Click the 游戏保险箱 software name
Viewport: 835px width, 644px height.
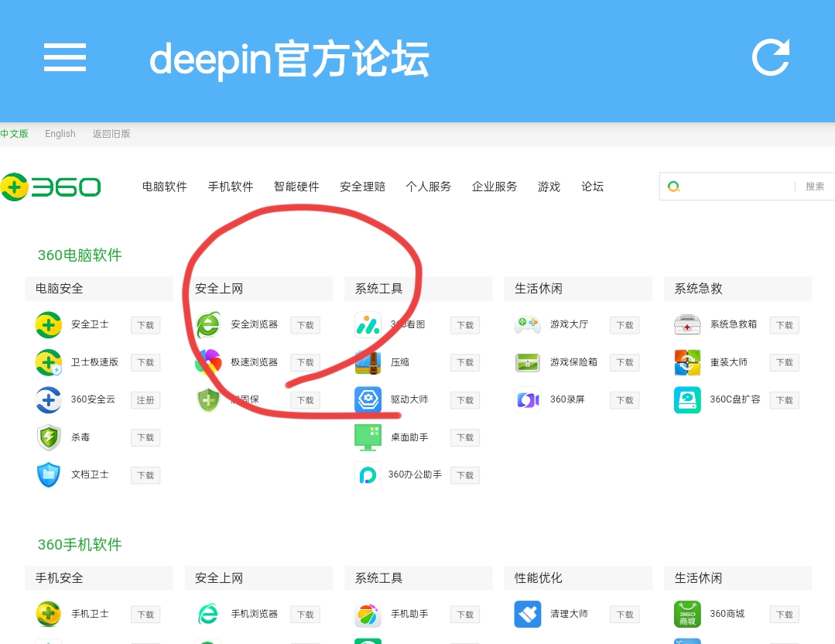pos(573,362)
